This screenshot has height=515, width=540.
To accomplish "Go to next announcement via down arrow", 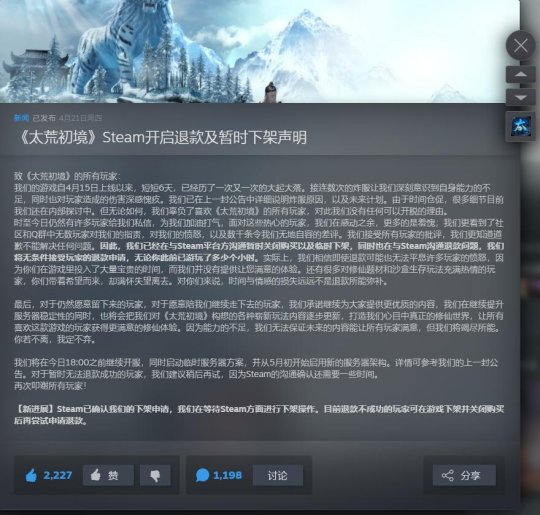I will coord(520,98).
